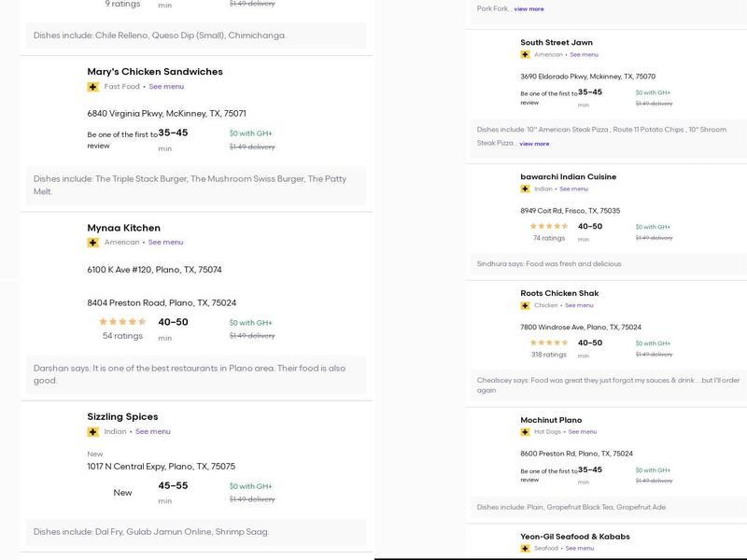Image resolution: width=747 pixels, height=560 pixels.
Task: View See menu for Yeon-Gil Seafood & Kababs
Action: point(579,549)
